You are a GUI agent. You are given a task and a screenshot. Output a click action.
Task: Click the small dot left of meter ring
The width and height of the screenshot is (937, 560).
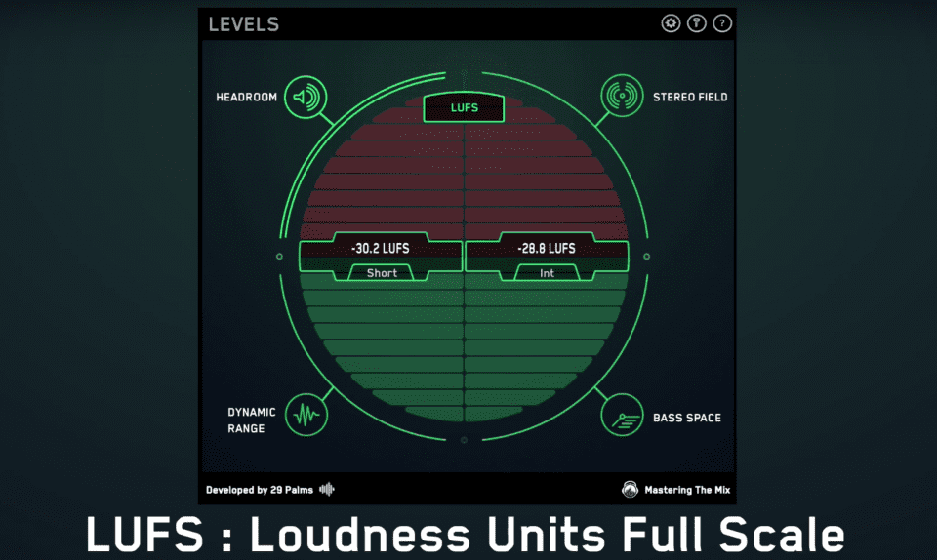click(x=279, y=257)
